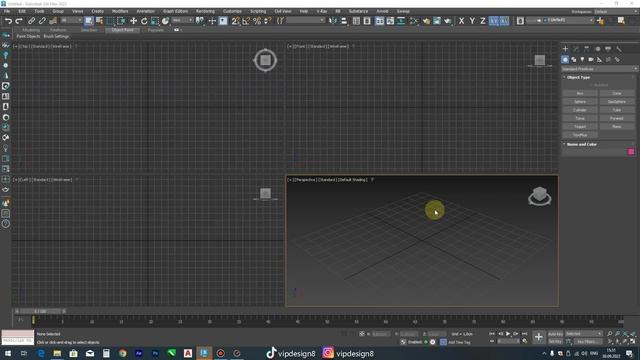
Task: Click the Perspective viewport ViewCube
Action: pos(540,196)
